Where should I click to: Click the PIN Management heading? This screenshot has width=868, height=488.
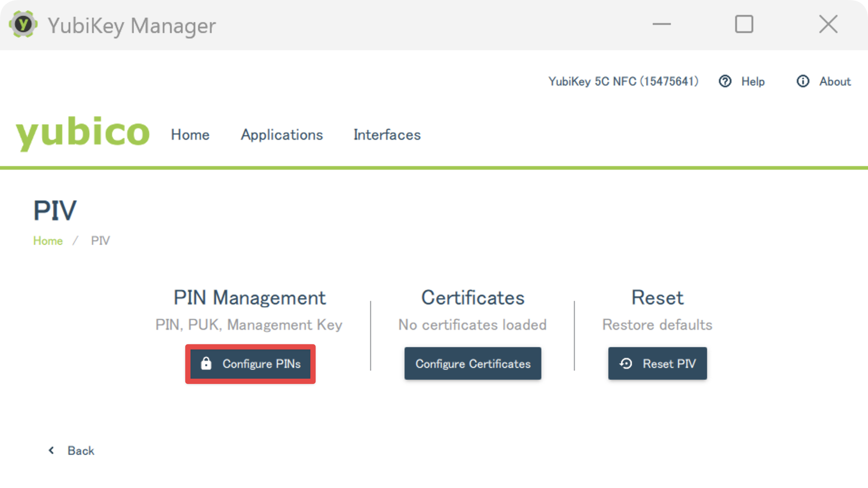[249, 298]
